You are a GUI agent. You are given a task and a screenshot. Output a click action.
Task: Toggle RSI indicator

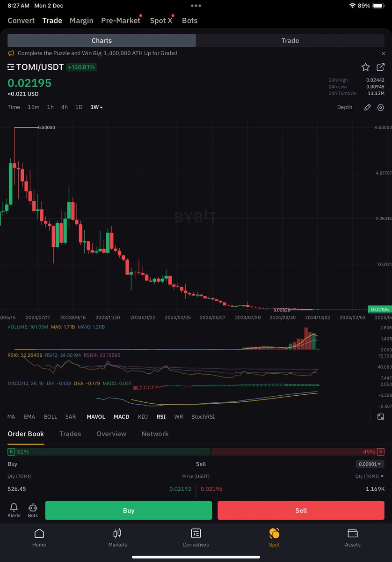pyautogui.click(x=161, y=416)
